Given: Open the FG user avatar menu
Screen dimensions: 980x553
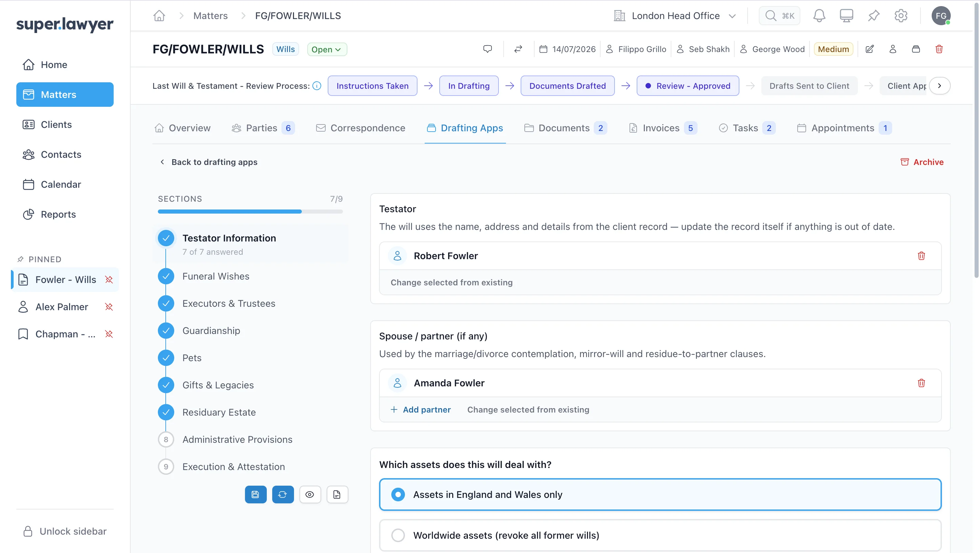Looking at the screenshot, I should (x=941, y=16).
